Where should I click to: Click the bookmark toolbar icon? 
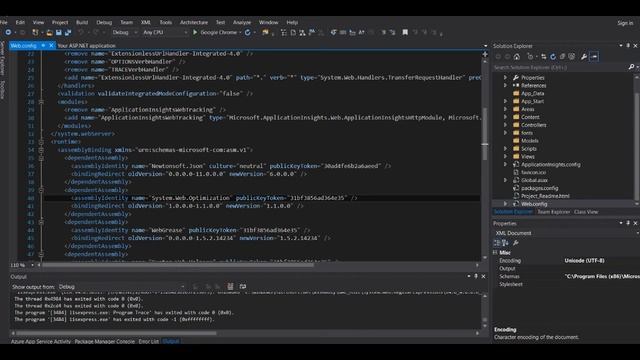pyautogui.click(x=405, y=32)
